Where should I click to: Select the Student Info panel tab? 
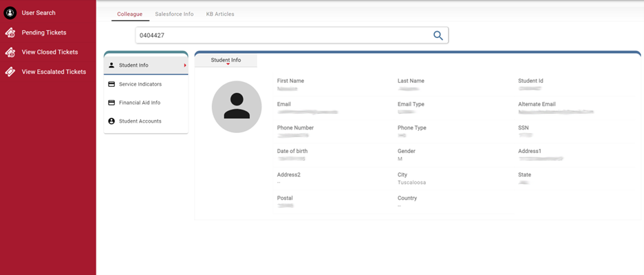(226, 60)
